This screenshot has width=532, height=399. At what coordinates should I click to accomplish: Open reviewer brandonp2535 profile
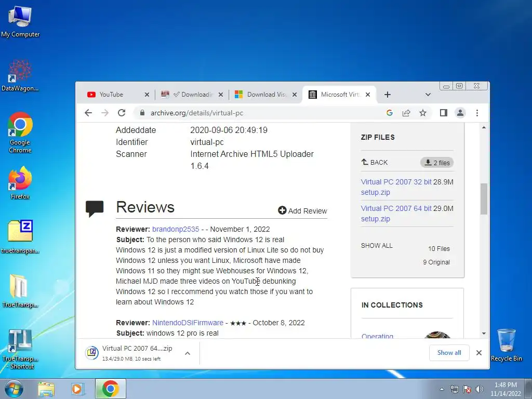[176, 229]
